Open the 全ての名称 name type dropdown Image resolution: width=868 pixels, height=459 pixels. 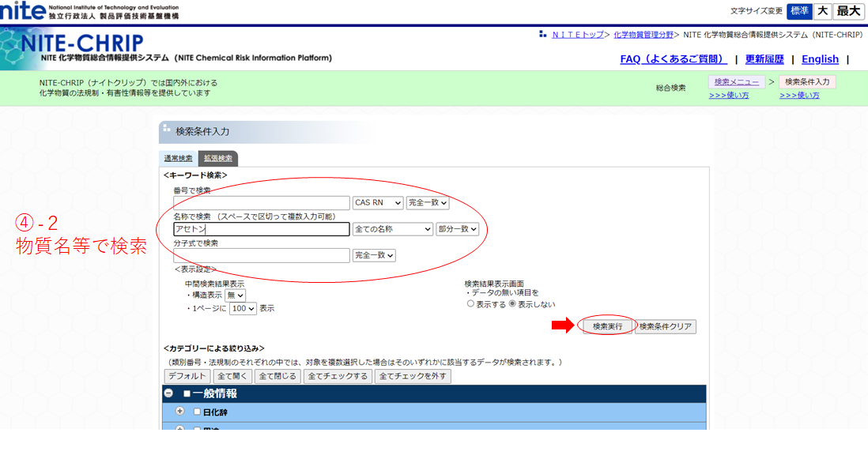click(392, 229)
